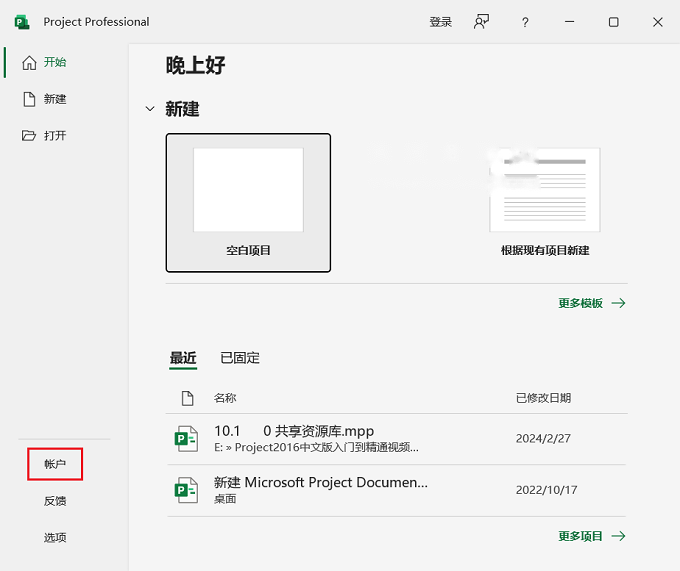The height and width of the screenshot is (571, 680).
Task: Click the 2024/2/27 modified date
Action: [543, 438]
